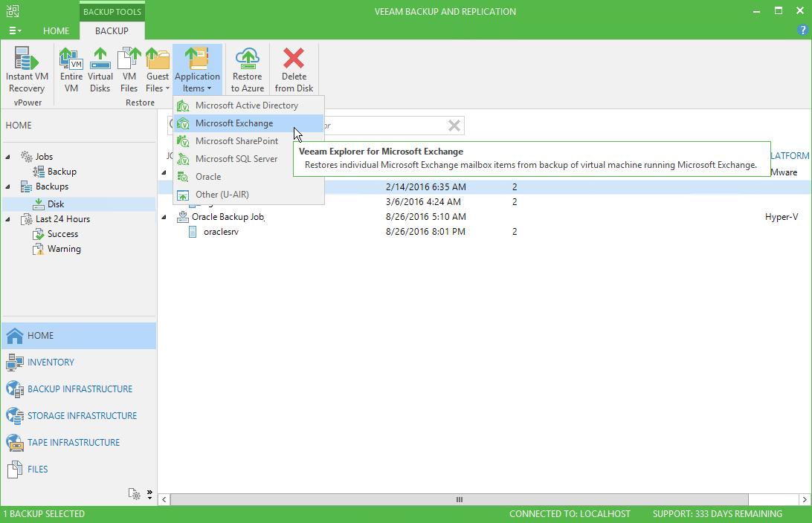Open the help question mark icon
This screenshot has height=523, width=812.
pos(803,30)
